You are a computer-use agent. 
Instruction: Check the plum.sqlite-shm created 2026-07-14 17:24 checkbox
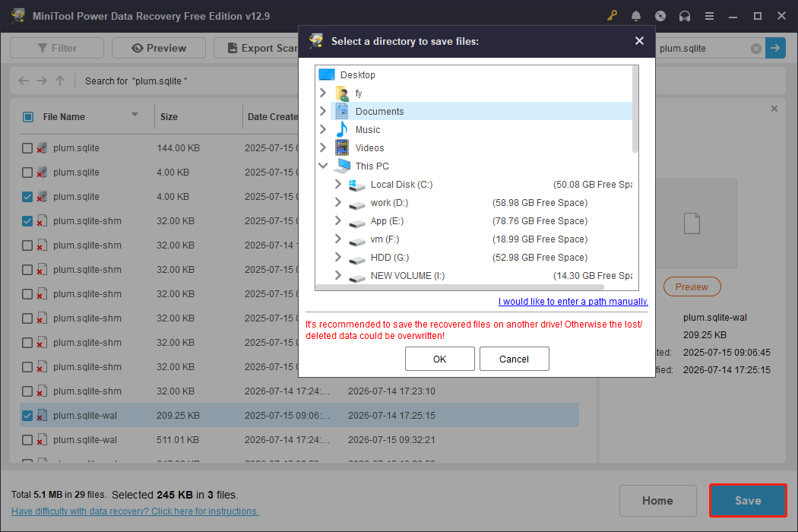coord(27,391)
